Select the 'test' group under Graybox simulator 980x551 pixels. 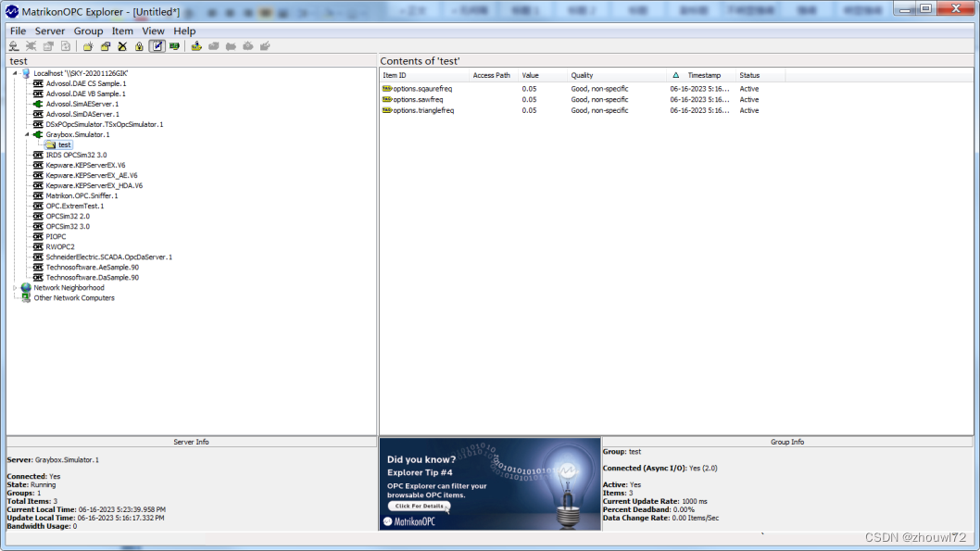point(62,144)
